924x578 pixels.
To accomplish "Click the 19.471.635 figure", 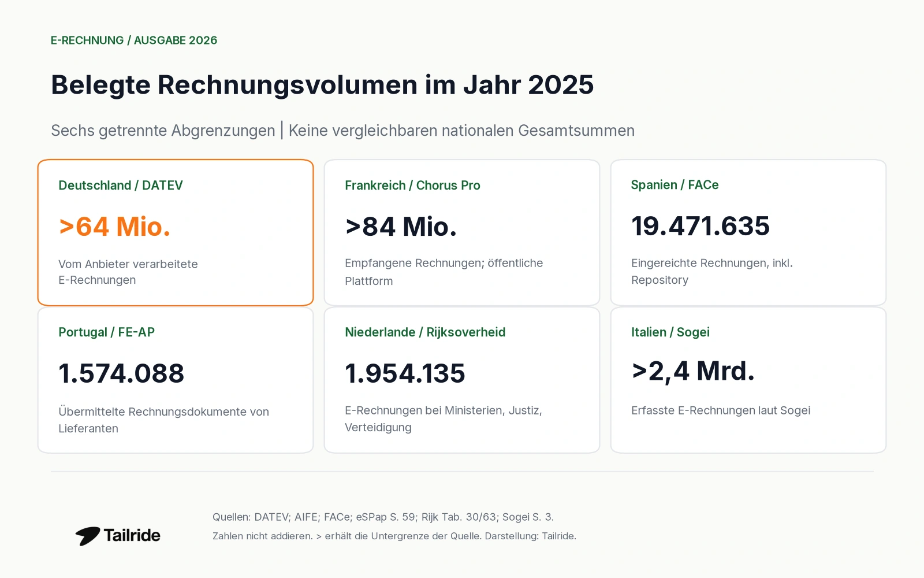I will [701, 226].
